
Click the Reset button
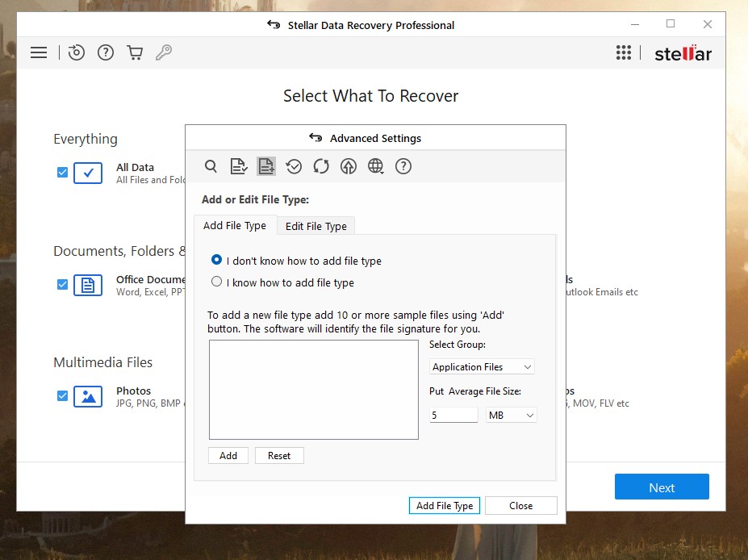click(279, 456)
